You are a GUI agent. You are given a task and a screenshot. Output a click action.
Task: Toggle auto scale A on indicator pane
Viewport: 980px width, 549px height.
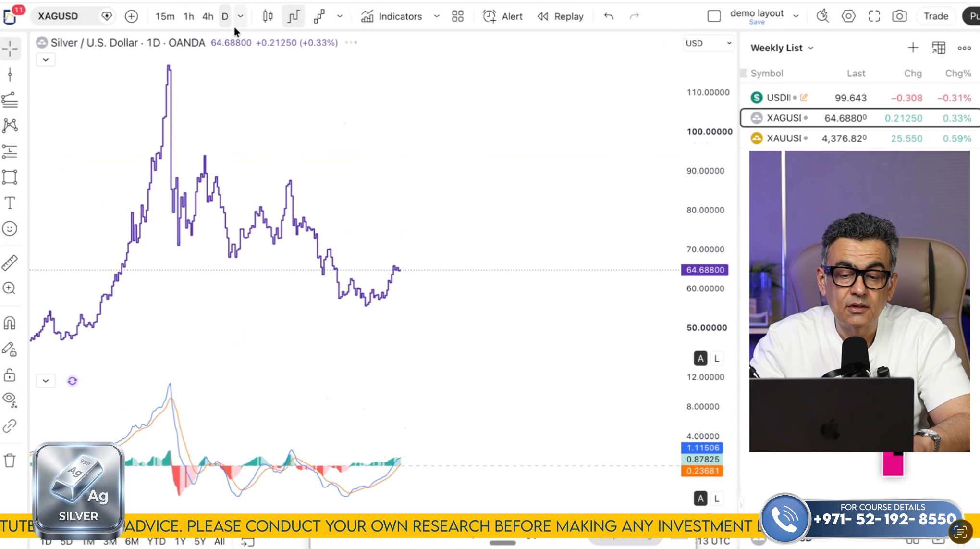(700, 499)
